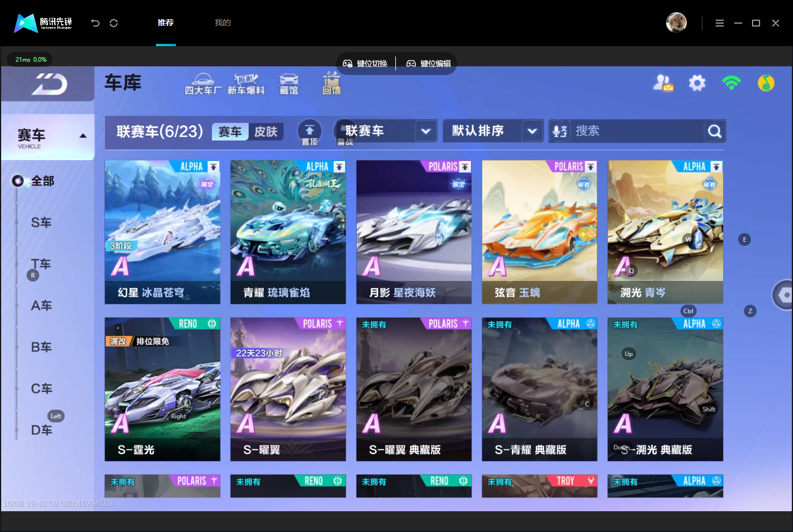Select the 我的 tab

[223, 23]
